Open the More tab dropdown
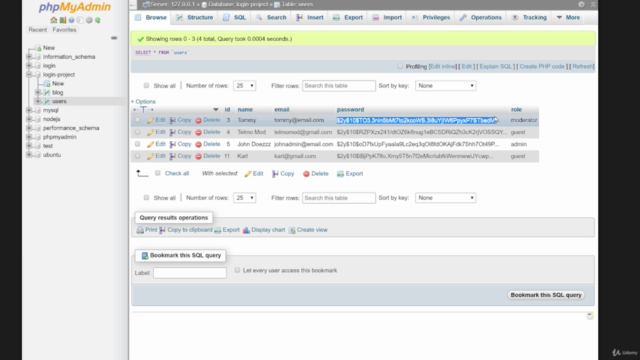The image size is (640, 360). tap(568, 18)
